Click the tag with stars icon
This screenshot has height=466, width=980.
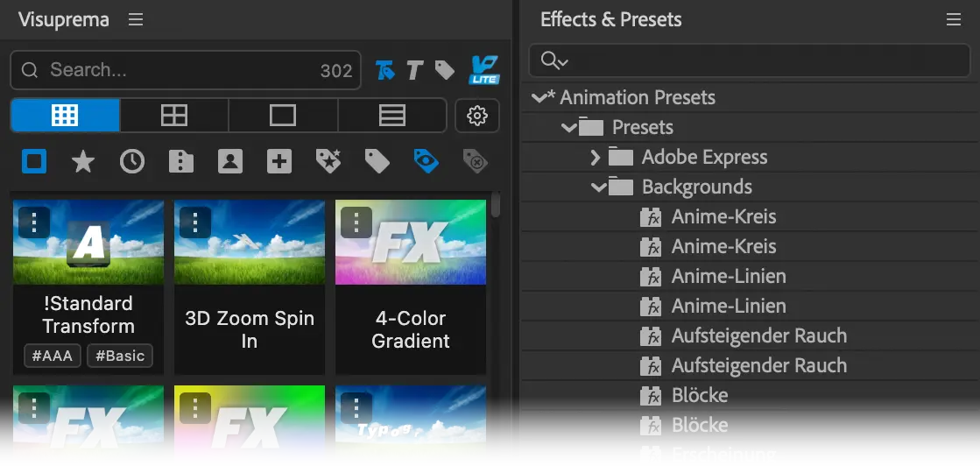328,162
